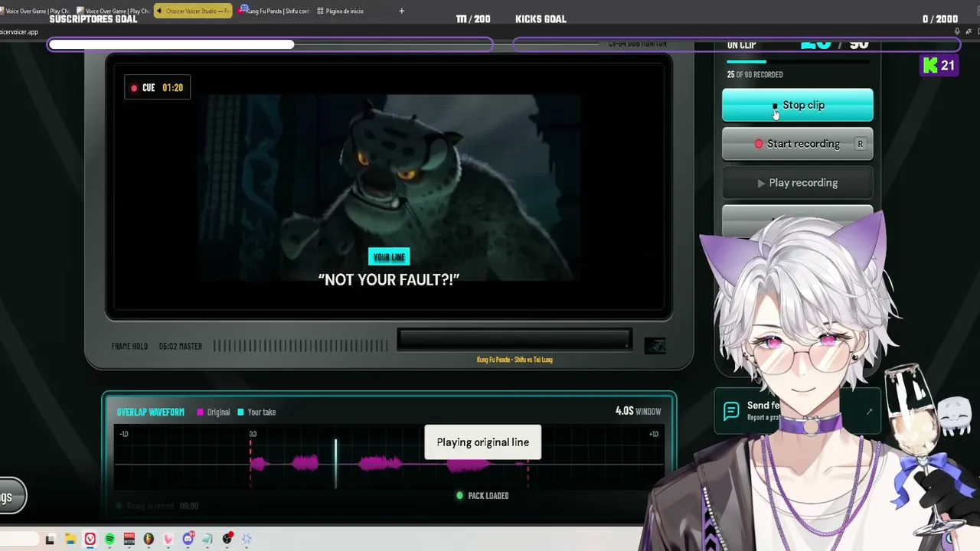Click the Play recording button
Viewport: 980px width, 551px height.
797,183
